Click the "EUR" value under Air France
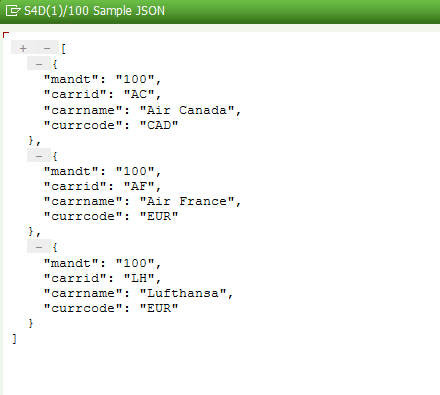This screenshot has height=395, width=440. tap(159, 217)
